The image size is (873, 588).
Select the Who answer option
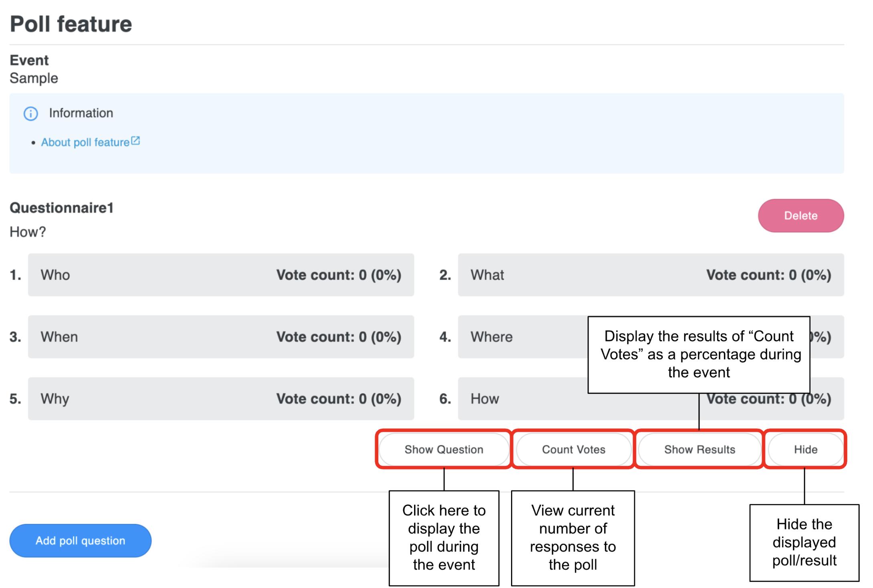(220, 275)
